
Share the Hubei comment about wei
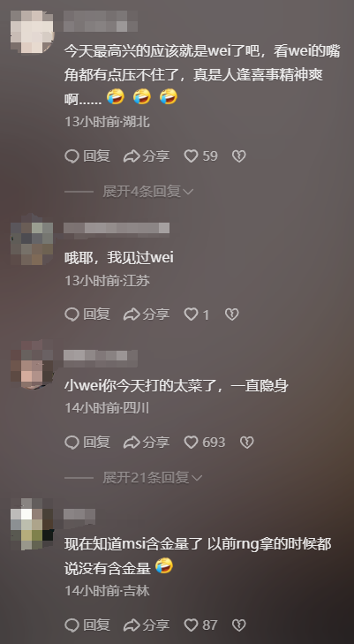(x=147, y=156)
